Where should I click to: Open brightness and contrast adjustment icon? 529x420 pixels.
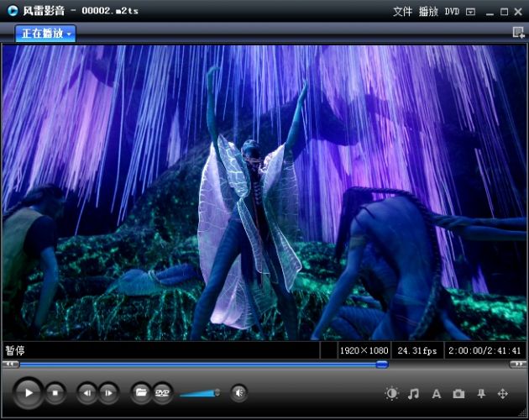click(x=391, y=394)
